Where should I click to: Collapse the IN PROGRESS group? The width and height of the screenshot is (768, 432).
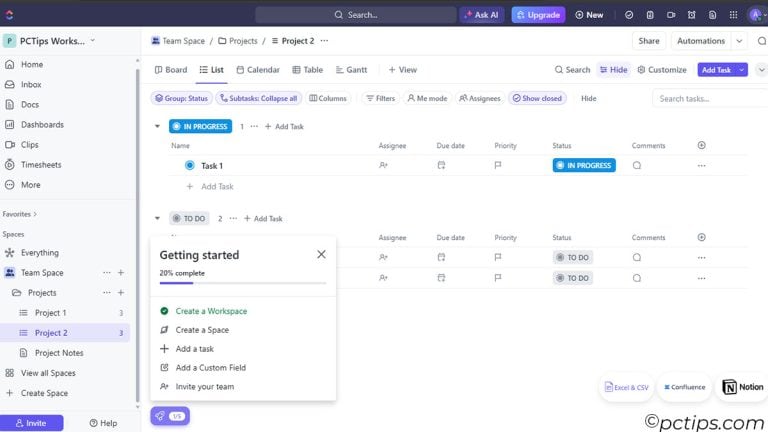point(157,127)
